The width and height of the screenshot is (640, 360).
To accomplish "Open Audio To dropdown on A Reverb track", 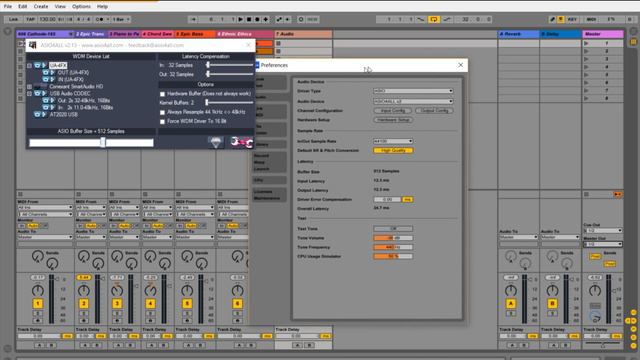I will coord(518,237).
